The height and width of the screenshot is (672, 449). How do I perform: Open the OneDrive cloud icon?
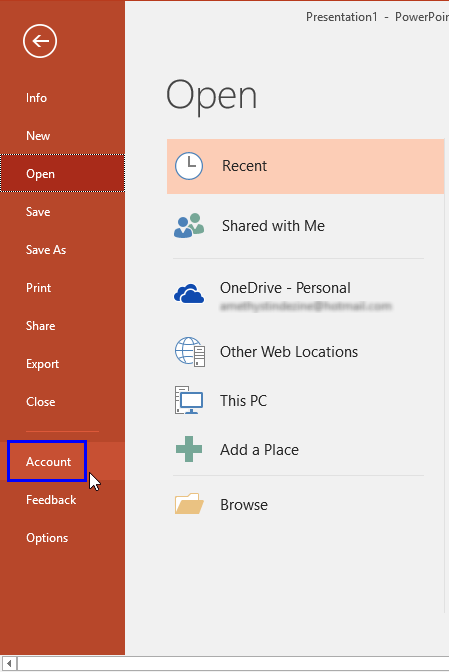coord(189,294)
